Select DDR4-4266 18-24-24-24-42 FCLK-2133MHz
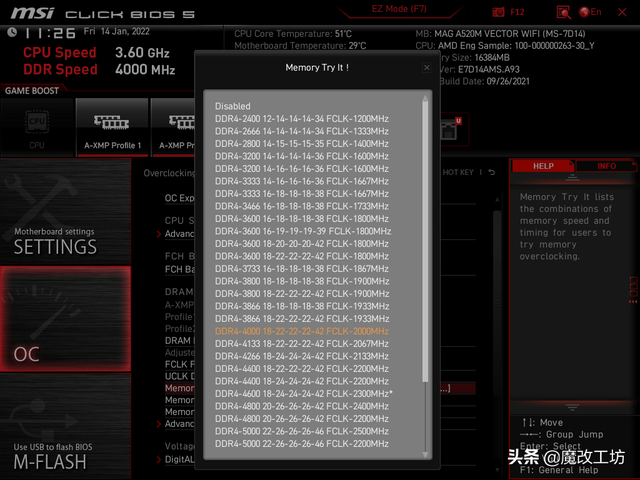Image resolution: width=640 pixels, height=480 pixels. 302,356
